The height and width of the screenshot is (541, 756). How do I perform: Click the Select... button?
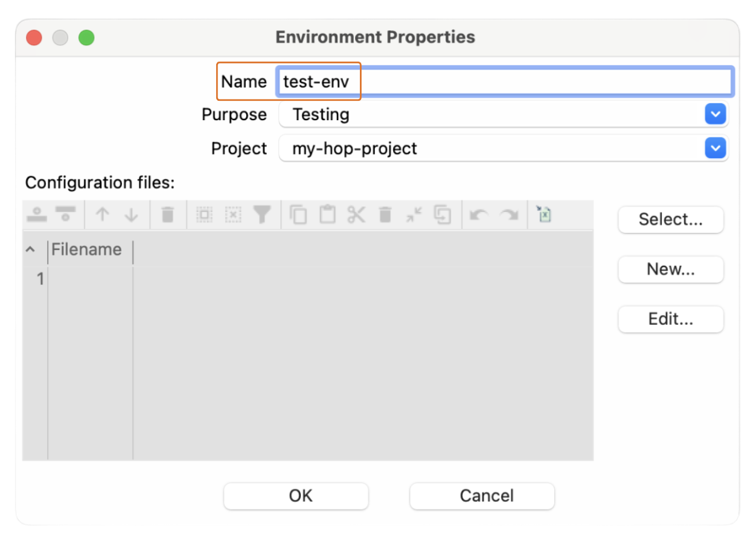click(671, 220)
